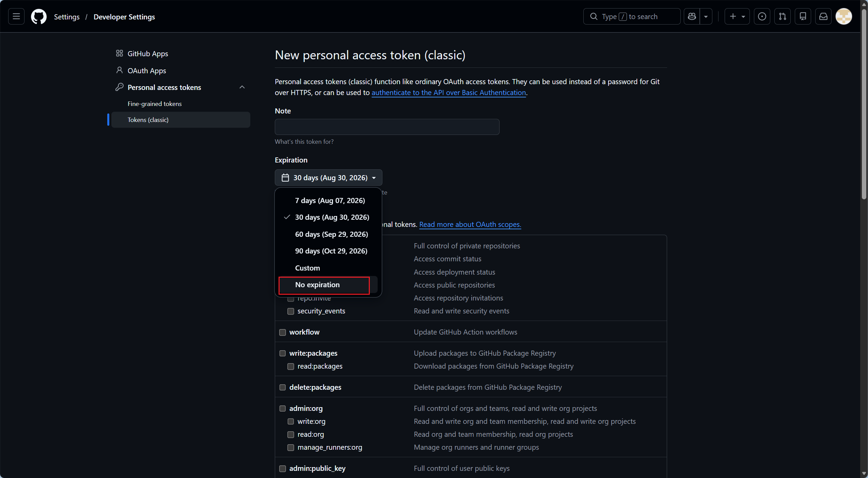Click 'Full control of private repositories' description

[x=467, y=246]
